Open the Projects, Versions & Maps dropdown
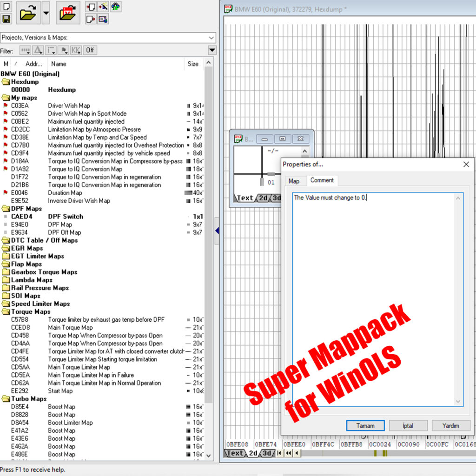This screenshot has height=476, width=476. [x=212, y=38]
